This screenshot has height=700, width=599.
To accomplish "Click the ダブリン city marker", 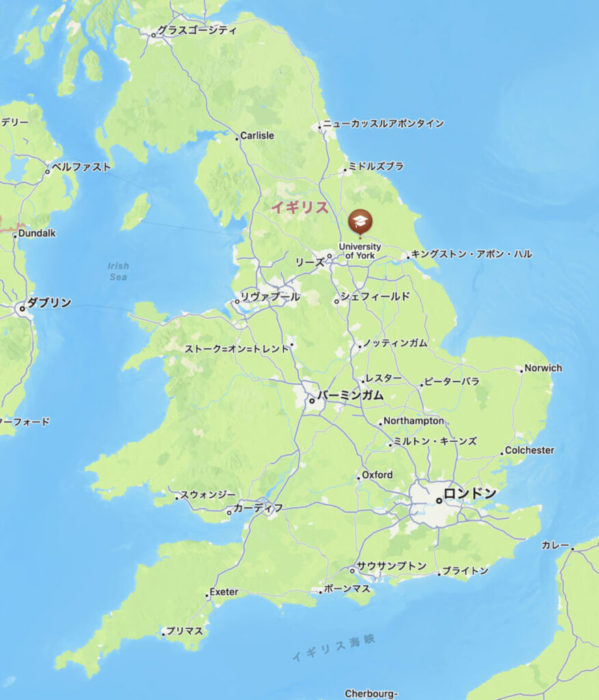I will [22, 308].
